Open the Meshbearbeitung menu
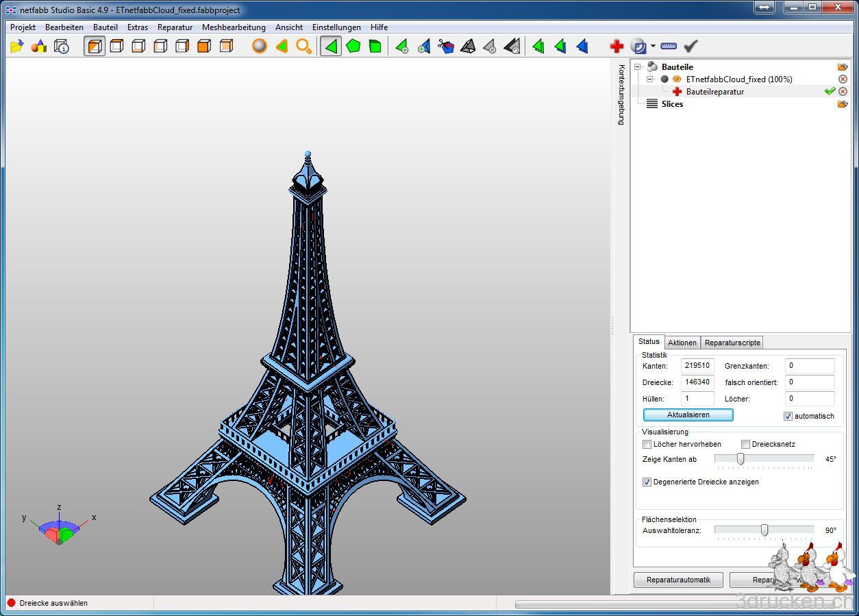This screenshot has height=616, width=859. coord(234,27)
